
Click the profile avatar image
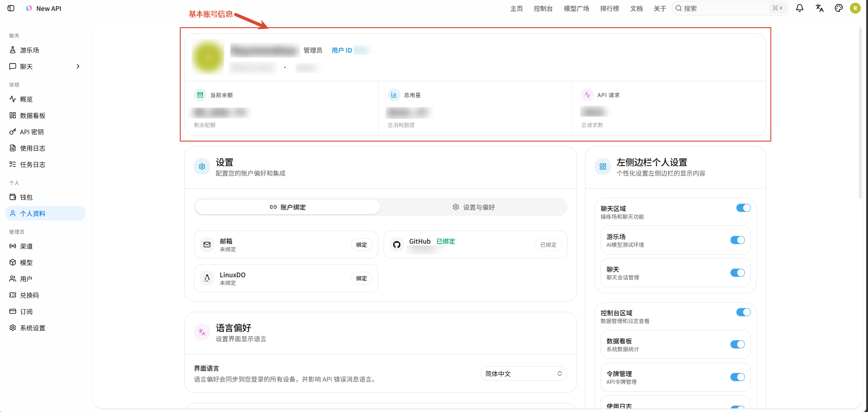pos(208,57)
